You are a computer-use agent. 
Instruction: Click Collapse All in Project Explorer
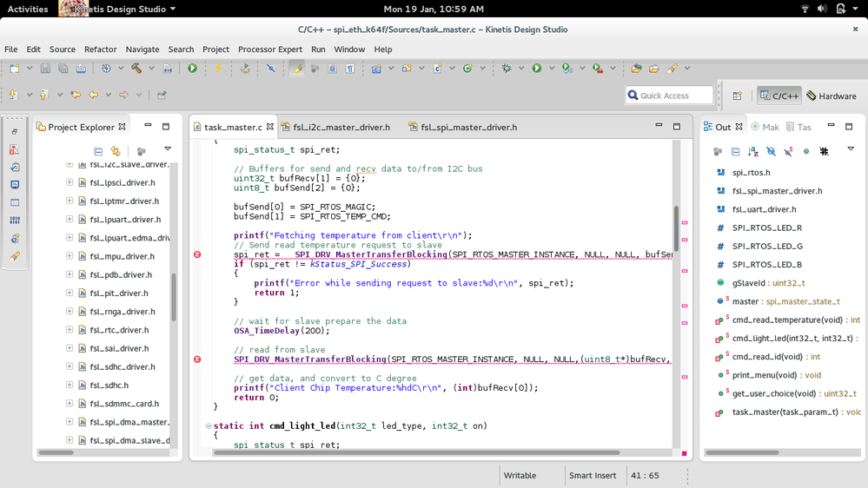[x=98, y=151]
